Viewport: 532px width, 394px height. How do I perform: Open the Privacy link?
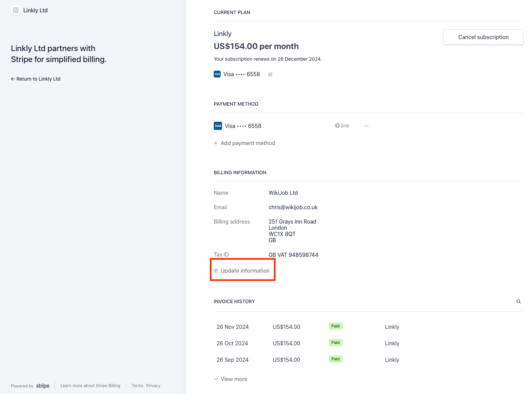(153, 385)
